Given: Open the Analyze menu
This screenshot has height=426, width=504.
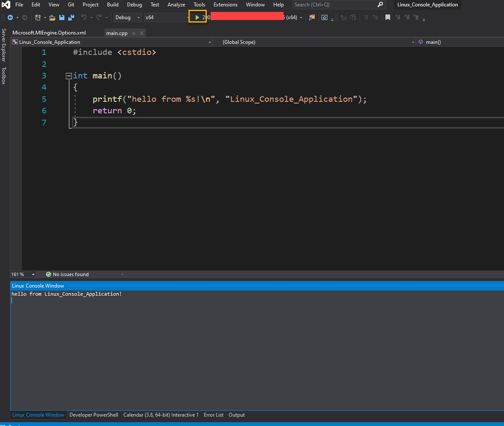Looking at the screenshot, I should click(176, 5).
